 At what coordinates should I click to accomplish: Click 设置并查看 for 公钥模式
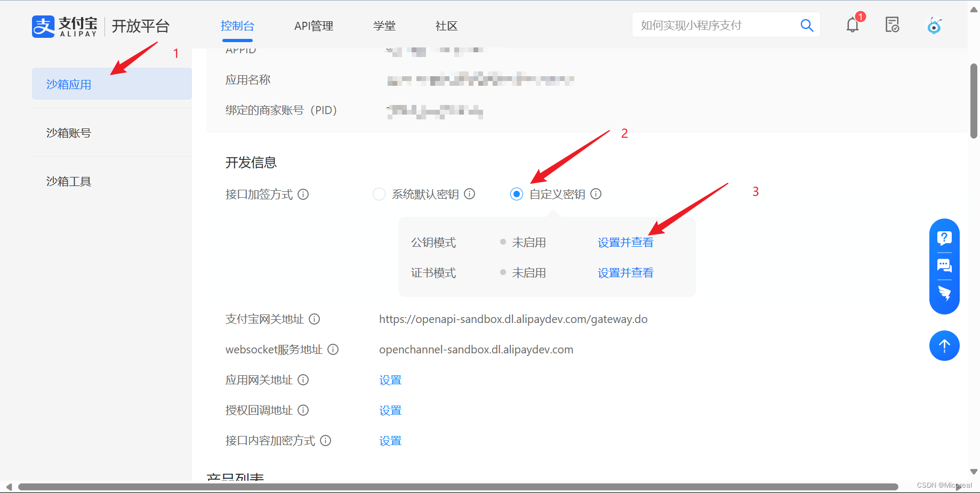pos(625,242)
